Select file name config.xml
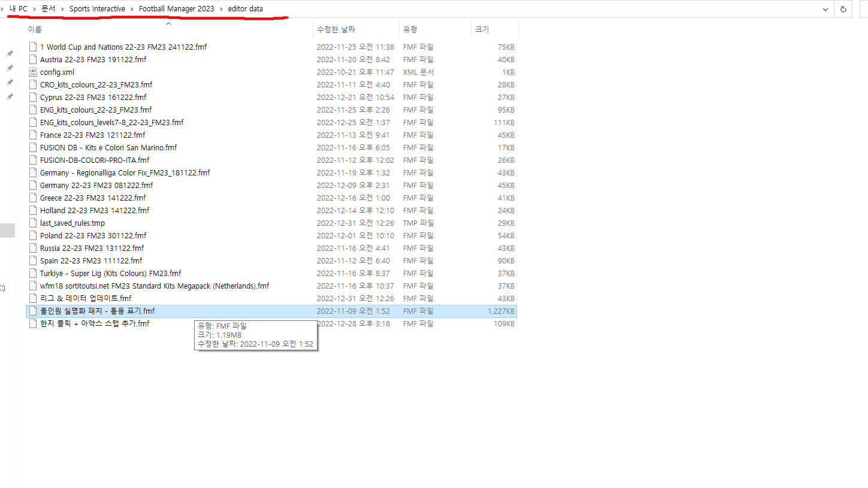Screen dimensions: 868x488 57,72
